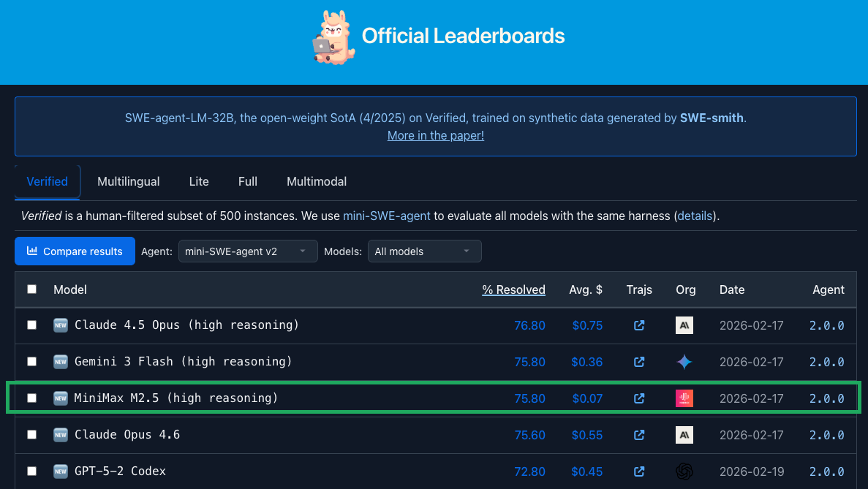Click the More in the paper link
Image resolution: width=868 pixels, height=489 pixels.
(435, 135)
